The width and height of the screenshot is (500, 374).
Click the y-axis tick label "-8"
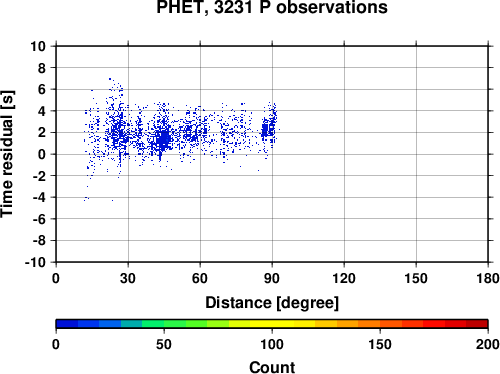(40, 241)
